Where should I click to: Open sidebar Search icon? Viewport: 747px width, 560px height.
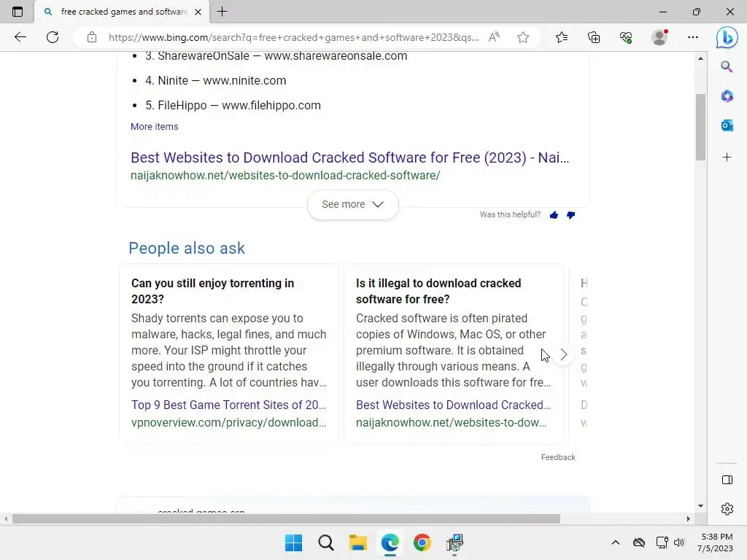727,66
